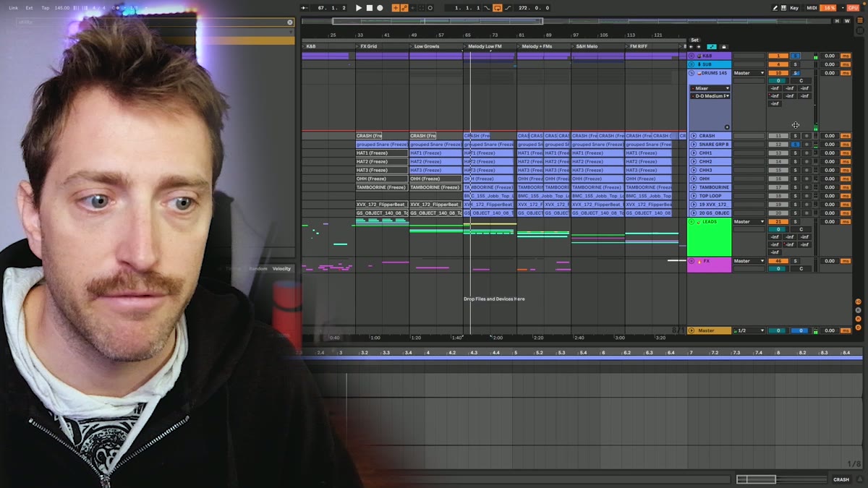Solo the K&B track
The image size is (868, 488).
pyautogui.click(x=795, y=56)
